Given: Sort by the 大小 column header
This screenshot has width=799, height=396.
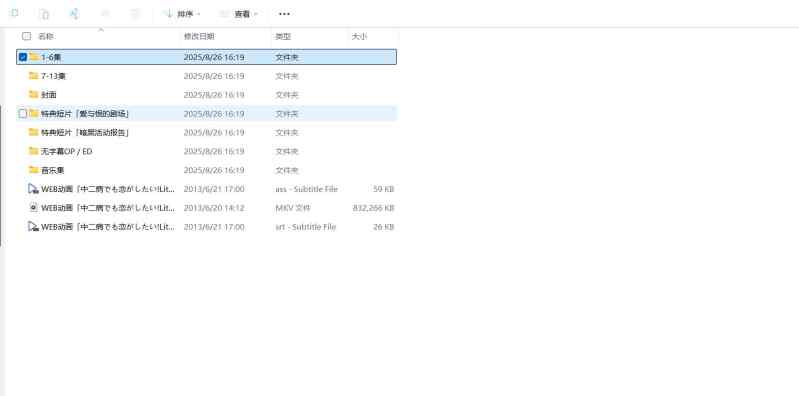Looking at the screenshot, I should click(x=359, y=37).
